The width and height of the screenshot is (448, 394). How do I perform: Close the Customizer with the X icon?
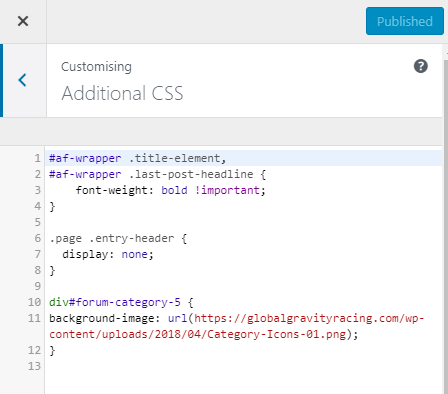click(x=23, y=21)
